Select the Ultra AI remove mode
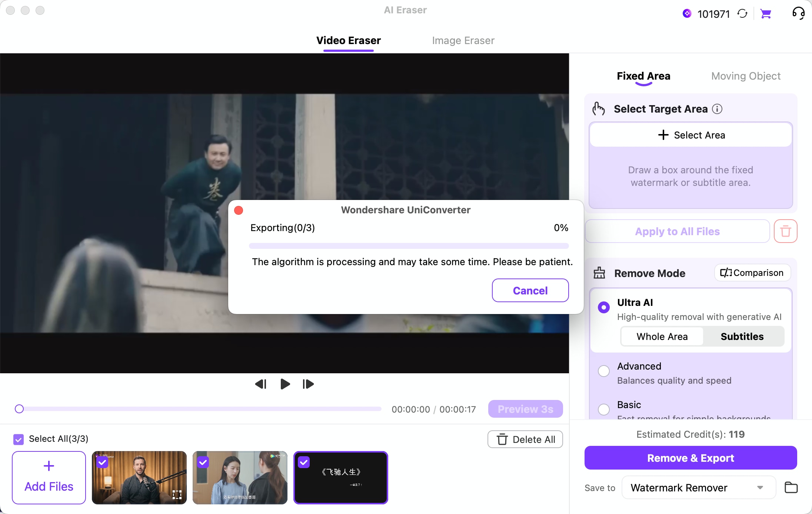Image resolution: width=812 pixels, height=514 pixels. (604, 307)
